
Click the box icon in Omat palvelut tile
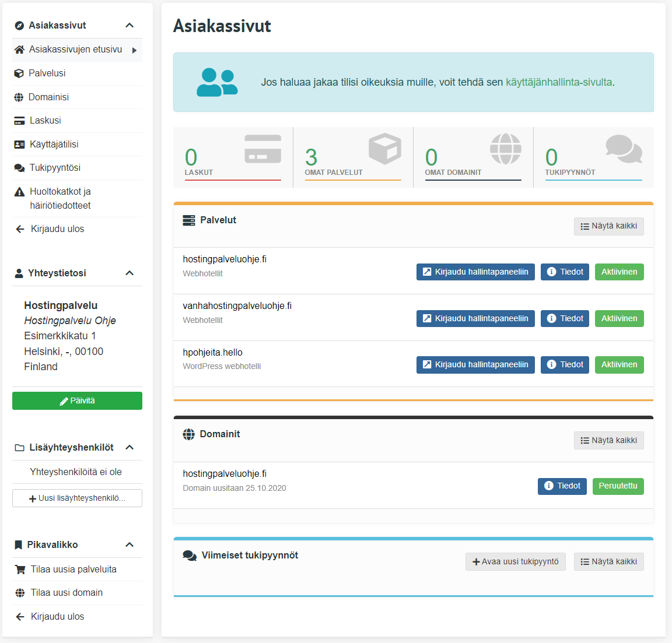(384, 148)
